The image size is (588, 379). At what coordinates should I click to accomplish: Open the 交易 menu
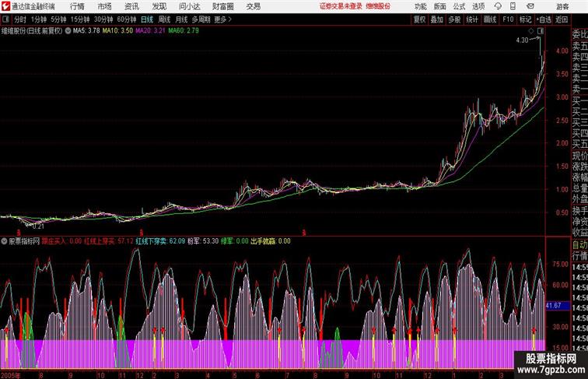tap(253, 6)
